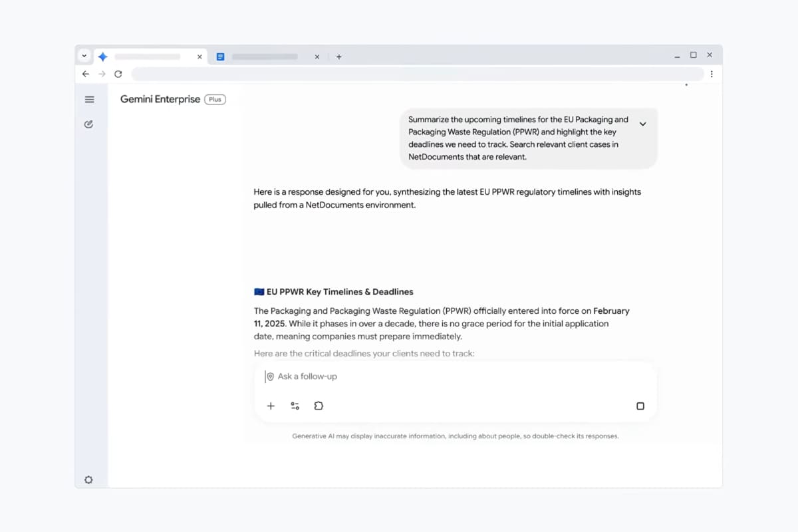Click the connector icon beside the sliders

pyautogui.click(x=319, y=406)
